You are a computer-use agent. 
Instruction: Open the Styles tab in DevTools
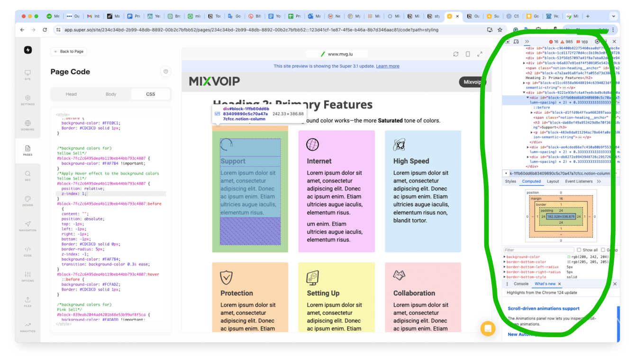(510, 182)
